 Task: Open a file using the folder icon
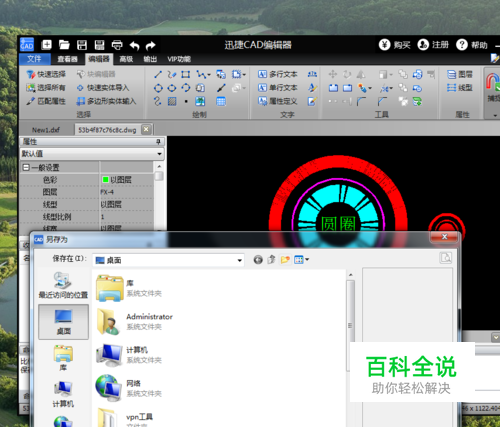click(x=64, y=45)
